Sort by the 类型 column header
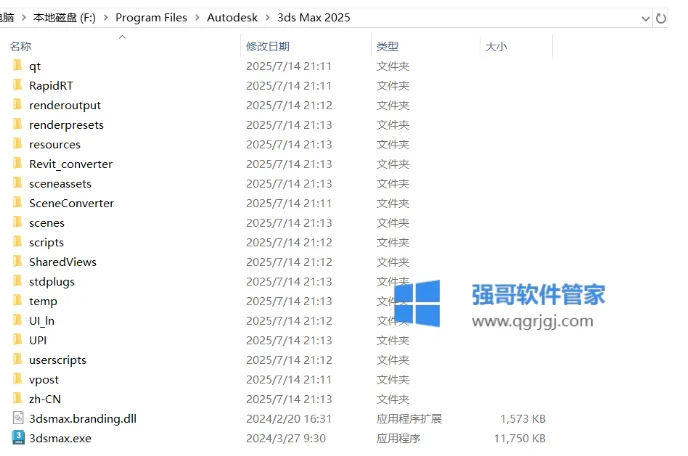Viewport: 688px width, 456px height. click(387, 46)
